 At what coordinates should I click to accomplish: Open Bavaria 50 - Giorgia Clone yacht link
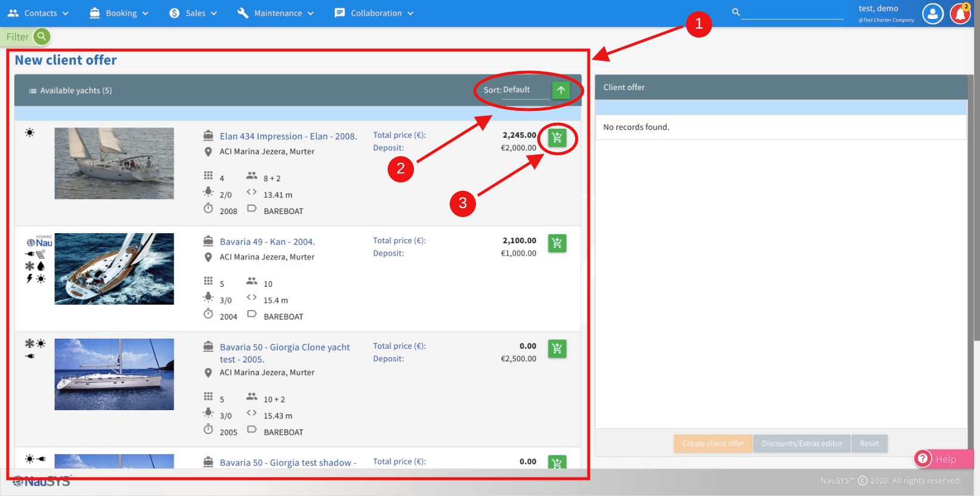pos(285,353)
